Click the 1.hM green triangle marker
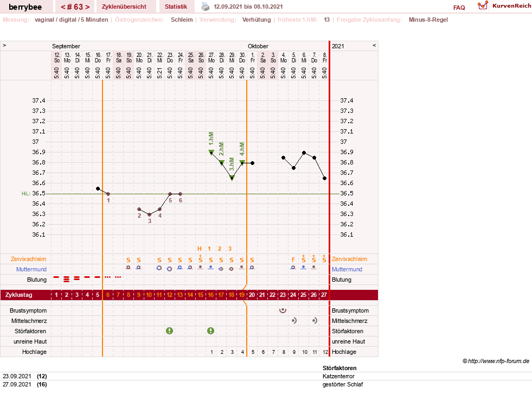Image resolution: width=532 pixels, height=400 pixels. [211, 152]
